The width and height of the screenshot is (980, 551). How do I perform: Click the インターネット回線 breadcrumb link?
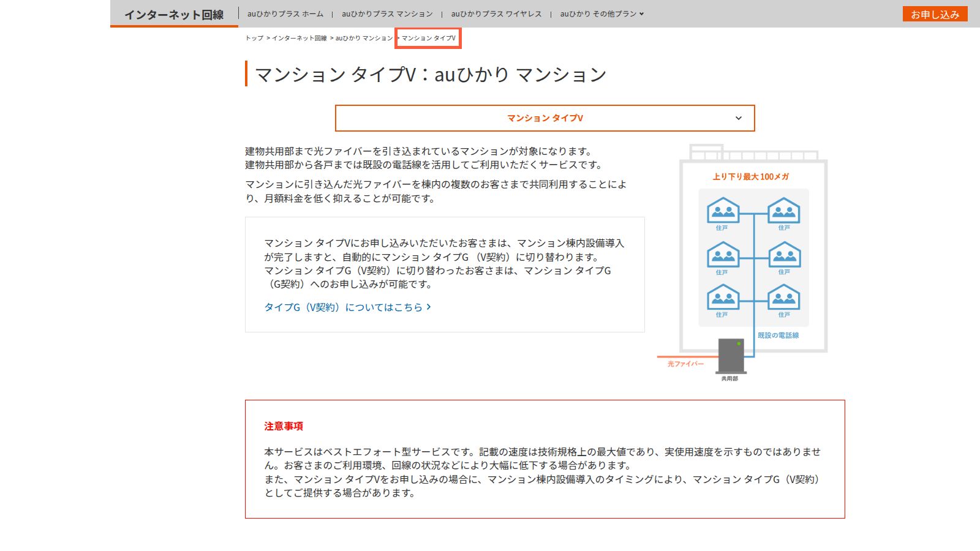click(x=299, y=38)
